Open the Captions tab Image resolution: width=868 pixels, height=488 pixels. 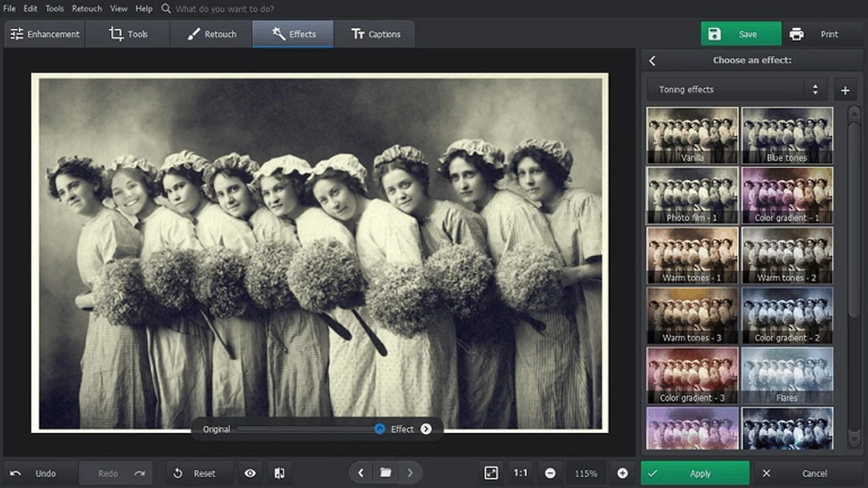tap(375, 34)
